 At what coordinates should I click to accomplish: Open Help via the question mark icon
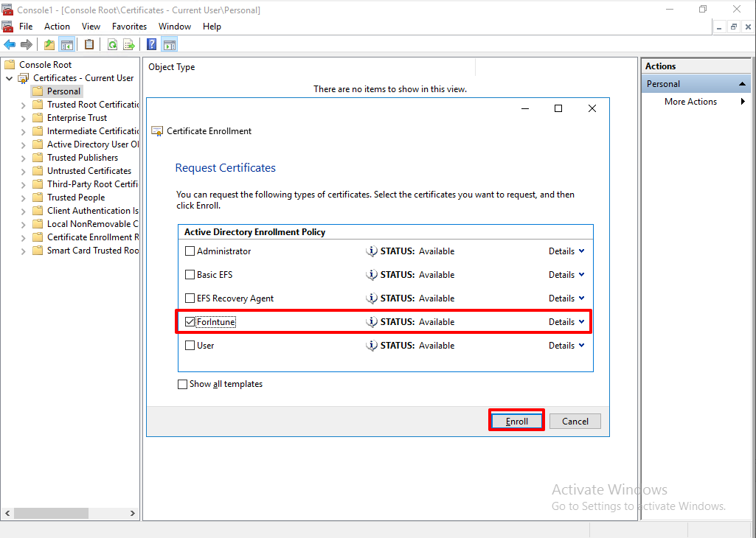[151, 45]
